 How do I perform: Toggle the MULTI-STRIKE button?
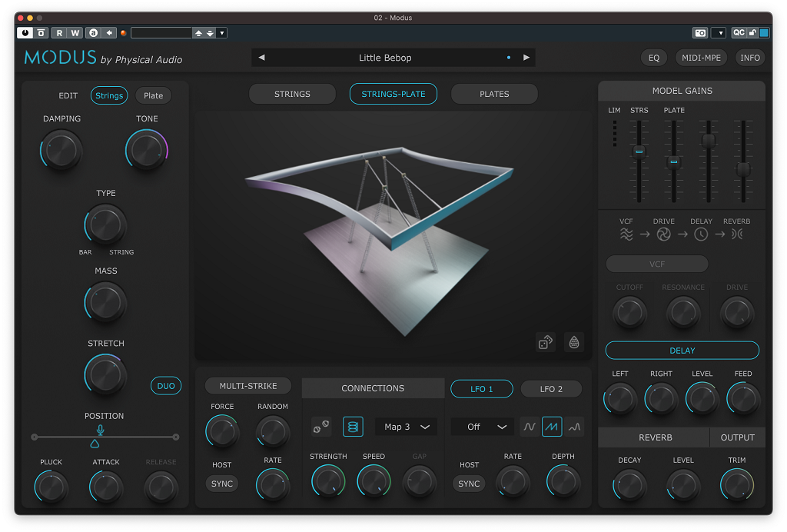[x=248, y=386]
